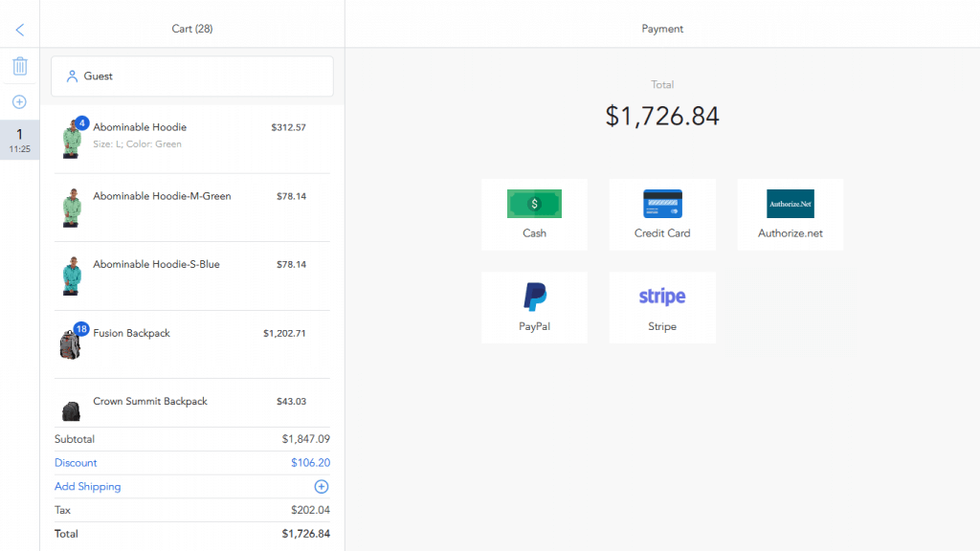
Task: Empty the cart with the trash icon
Action: [19, 65]
